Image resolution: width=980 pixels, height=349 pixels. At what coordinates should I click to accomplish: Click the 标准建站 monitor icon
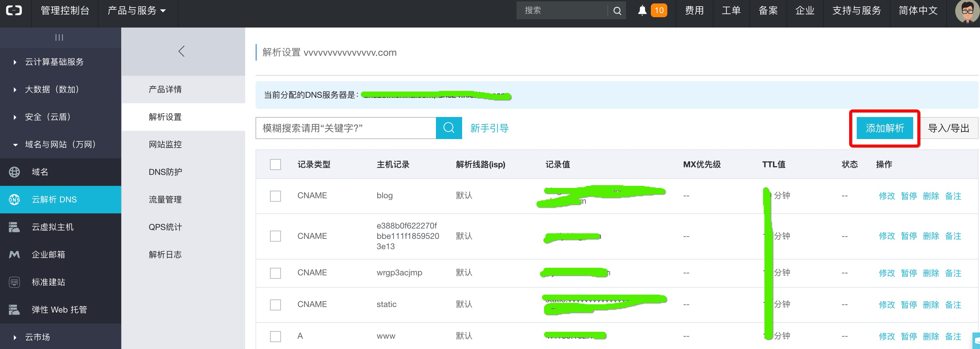coord(14,282)
